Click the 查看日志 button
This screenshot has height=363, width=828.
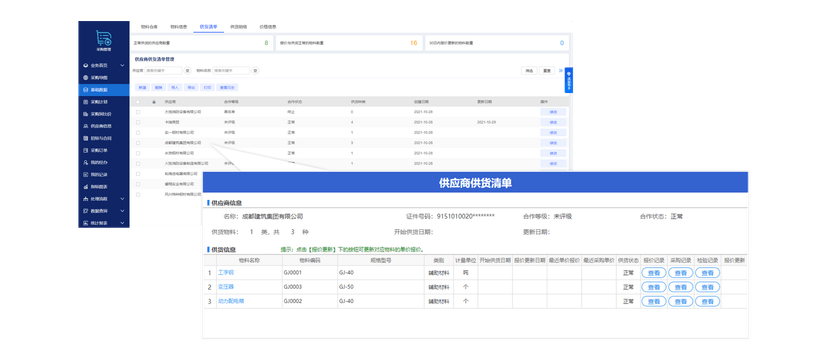coord(228,87)
